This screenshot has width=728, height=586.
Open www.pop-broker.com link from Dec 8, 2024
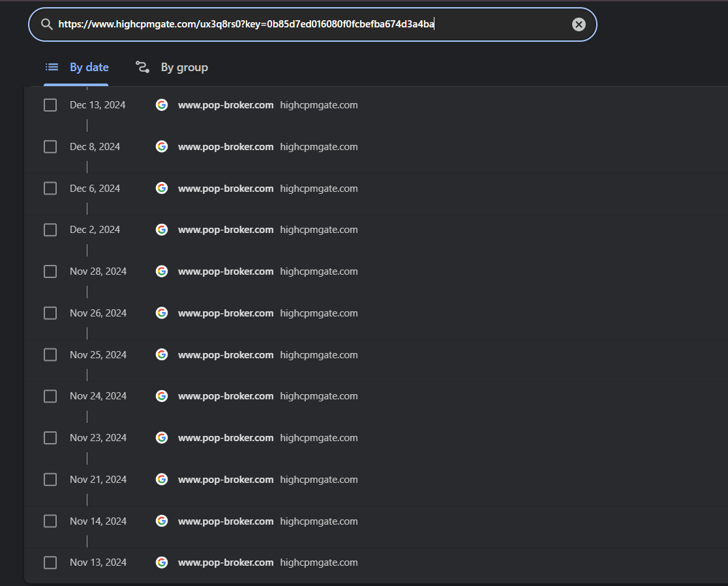(x=226, y=147)
